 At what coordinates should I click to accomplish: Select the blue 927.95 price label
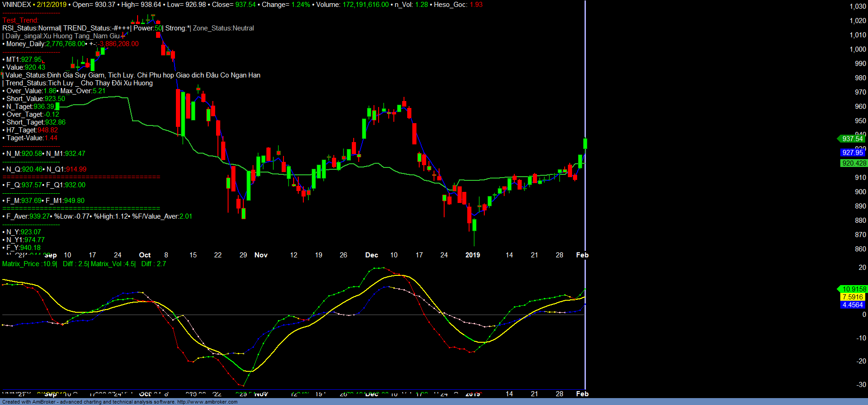[852, 153]
